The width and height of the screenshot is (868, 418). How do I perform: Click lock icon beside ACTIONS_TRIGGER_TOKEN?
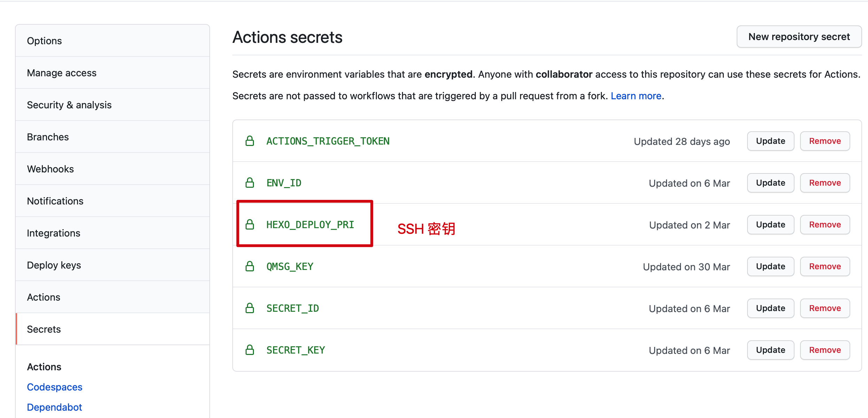[250, 141]
